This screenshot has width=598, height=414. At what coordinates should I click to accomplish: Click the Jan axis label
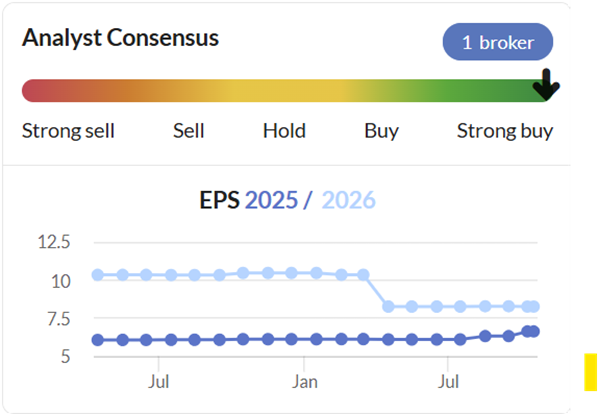pyautogui.click(x=304, y=382)
